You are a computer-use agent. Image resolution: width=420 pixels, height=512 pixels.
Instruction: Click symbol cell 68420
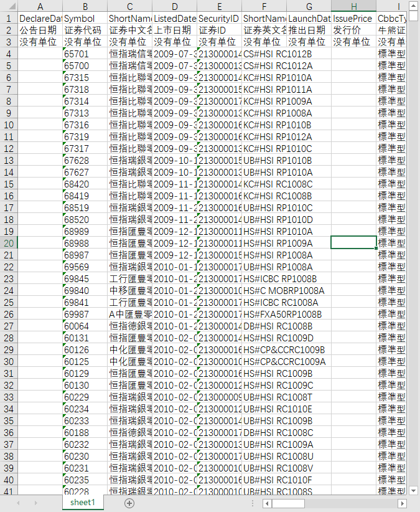(85, 184)
